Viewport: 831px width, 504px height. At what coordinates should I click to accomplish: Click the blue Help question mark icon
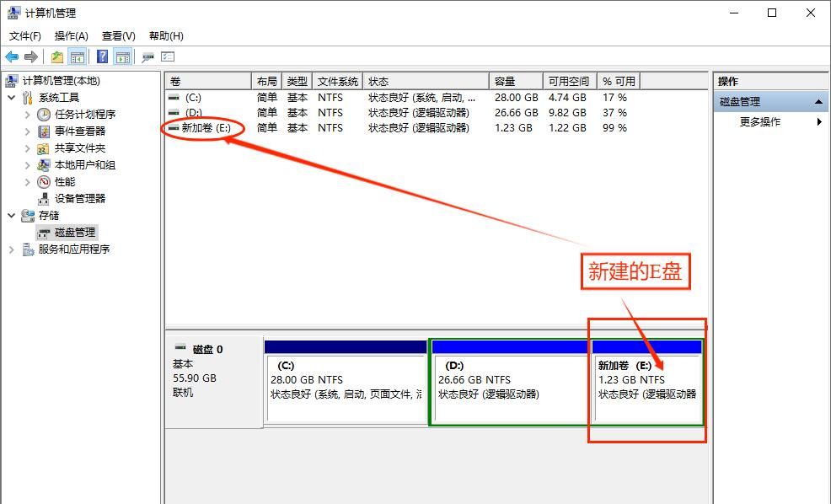[102, 56]
